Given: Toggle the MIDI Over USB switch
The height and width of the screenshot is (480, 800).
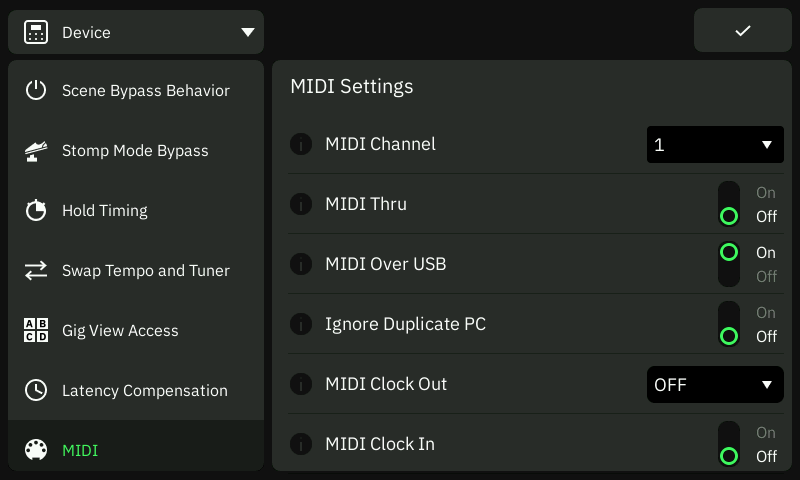Looking at the screenshot, I should (729, 264).
